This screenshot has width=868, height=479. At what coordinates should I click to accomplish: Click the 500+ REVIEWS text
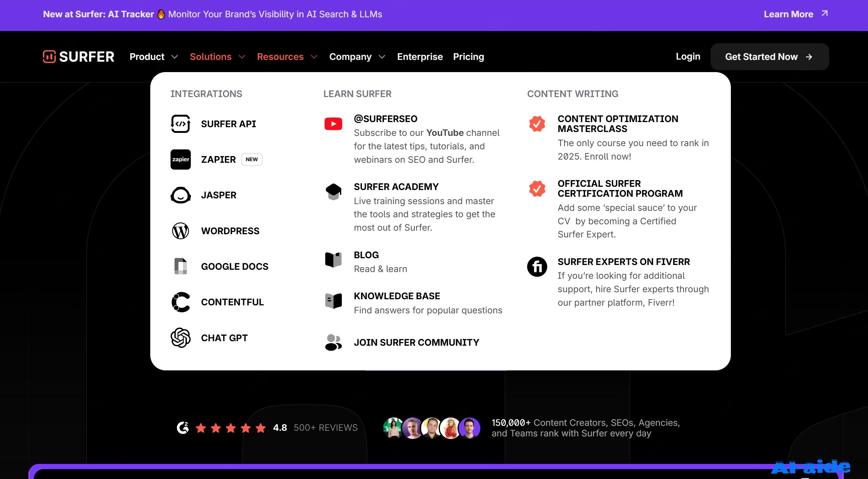click(x=326, y=427)
